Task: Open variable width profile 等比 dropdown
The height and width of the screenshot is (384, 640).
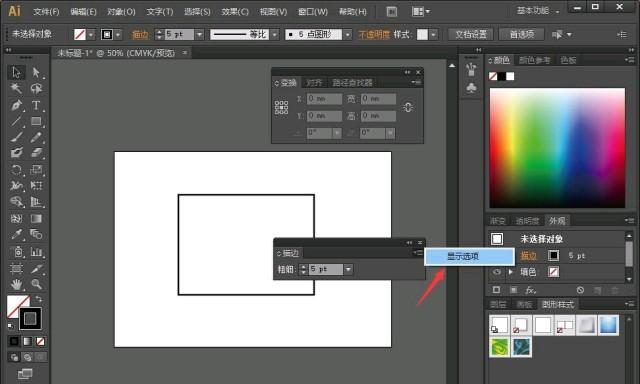Action: 275,35
